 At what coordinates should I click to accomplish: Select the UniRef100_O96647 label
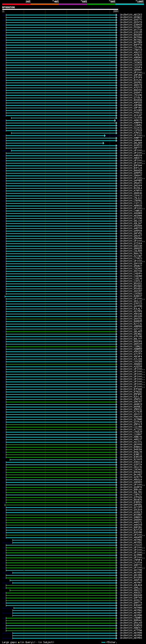(131, 175)
